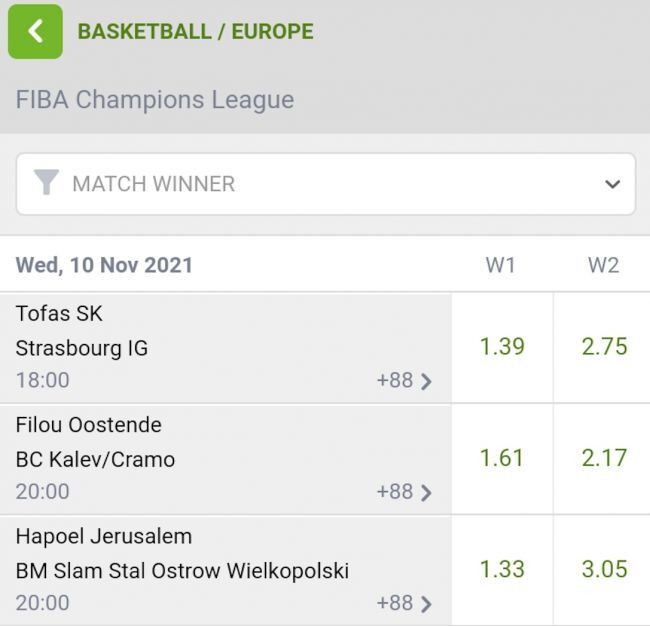
Task: Expand +88 markets for Tofas SK match
Action: [x=404, y=380]
